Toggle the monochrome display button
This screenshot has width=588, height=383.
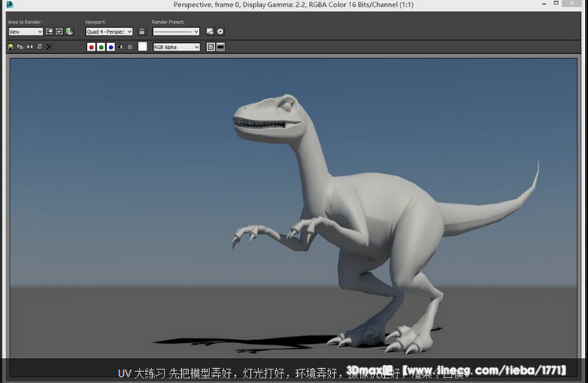(129, 47)
